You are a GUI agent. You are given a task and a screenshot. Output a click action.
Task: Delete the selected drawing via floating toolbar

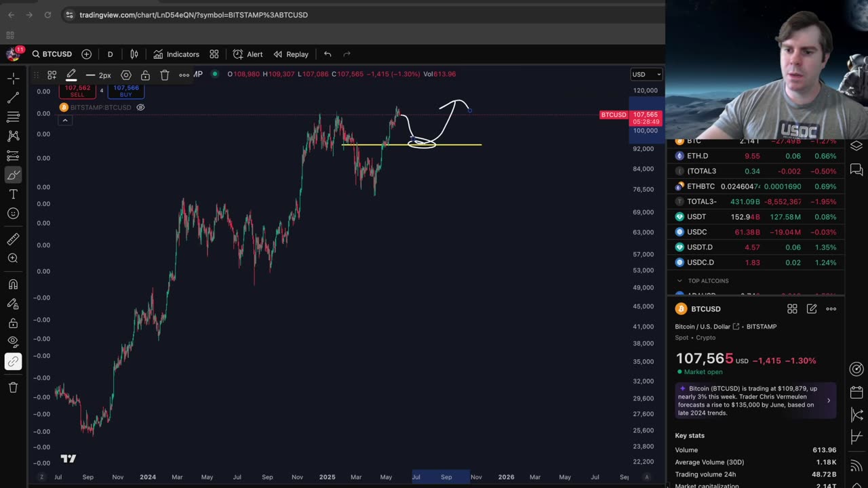point(165,75)
